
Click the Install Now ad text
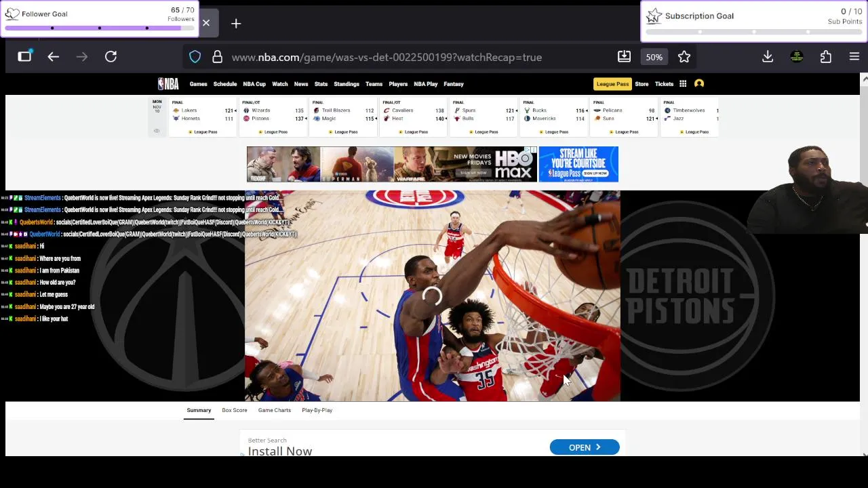280,451
